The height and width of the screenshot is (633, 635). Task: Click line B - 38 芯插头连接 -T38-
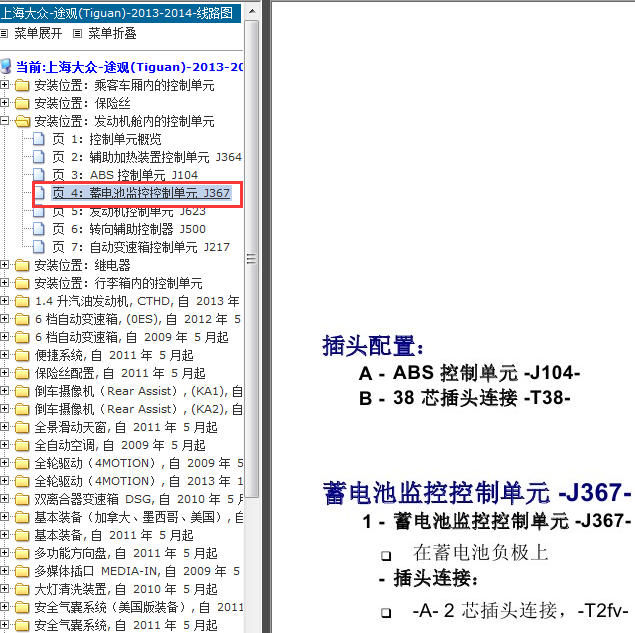tap(465, 398)
